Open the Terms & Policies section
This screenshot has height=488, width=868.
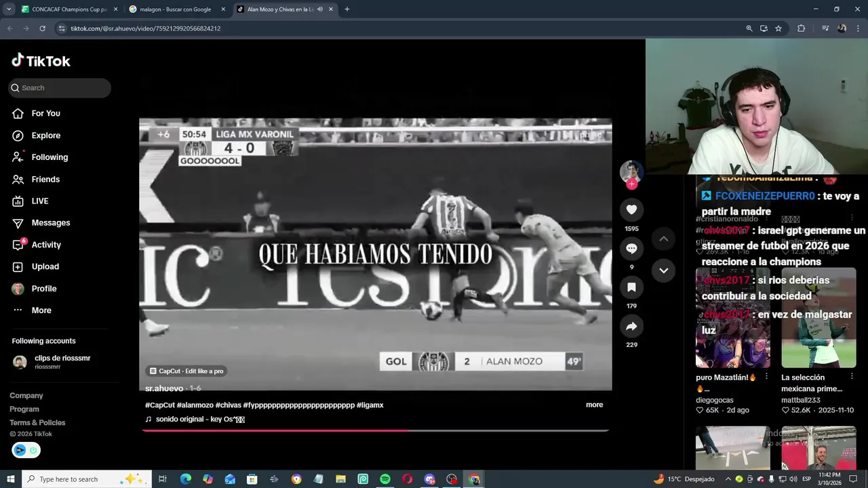[37, 423]
